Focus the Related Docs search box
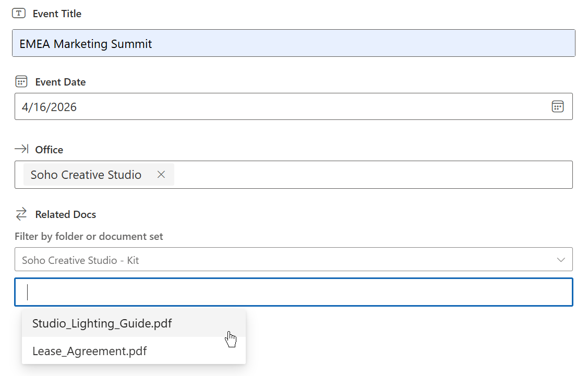Image resolution: width=588 pixels, height=376 pixels. pyautogui.click(x=292, y=292)
